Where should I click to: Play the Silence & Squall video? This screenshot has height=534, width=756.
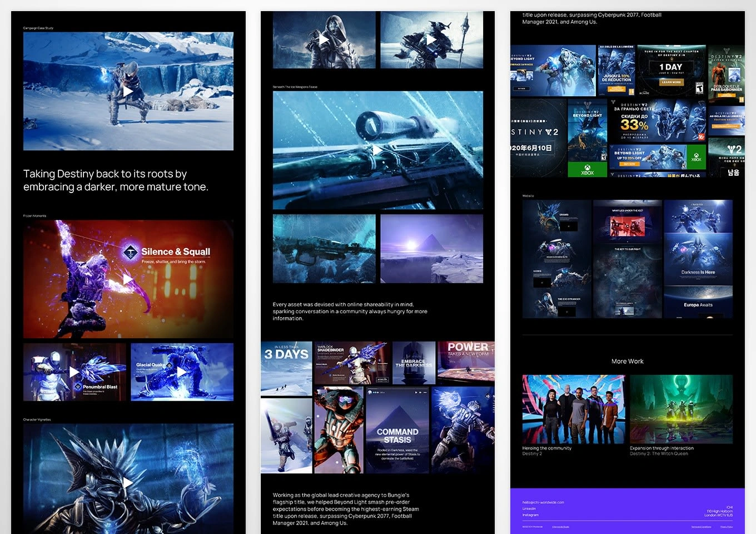(x=128, y=279)
